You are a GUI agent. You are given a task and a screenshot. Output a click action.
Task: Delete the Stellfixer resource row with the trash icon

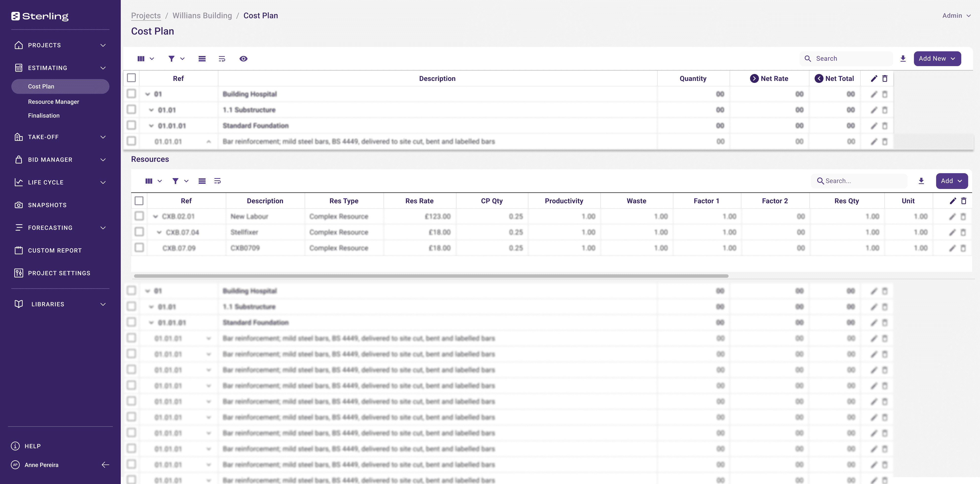tap(963, 232)
